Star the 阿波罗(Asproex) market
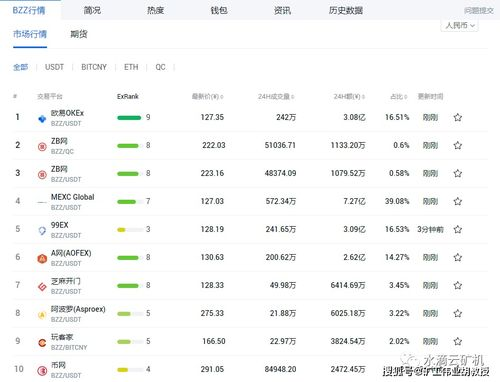Viewport: 500px width, 382px height. [x=458, y=313]
